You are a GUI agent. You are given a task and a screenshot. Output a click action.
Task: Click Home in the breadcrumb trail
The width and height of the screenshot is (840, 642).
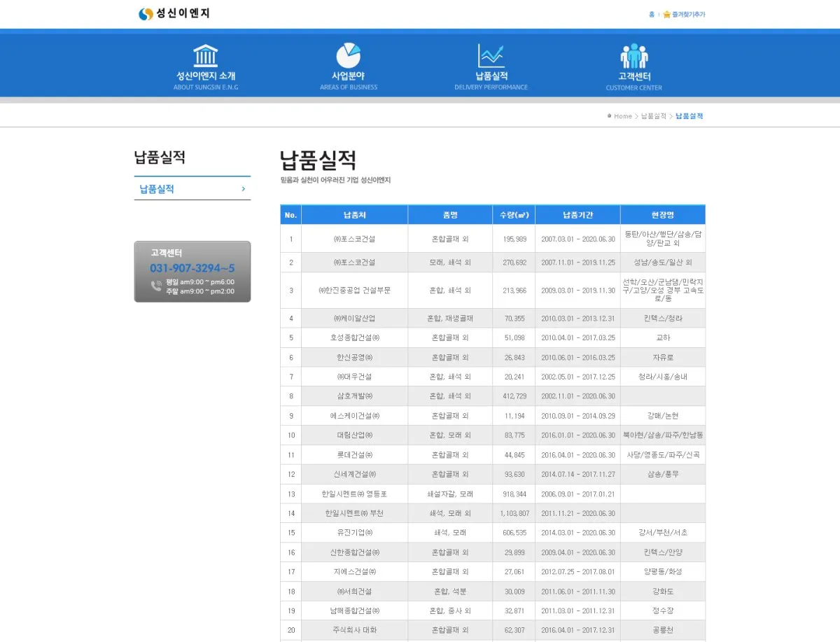[x=623, y=116]
